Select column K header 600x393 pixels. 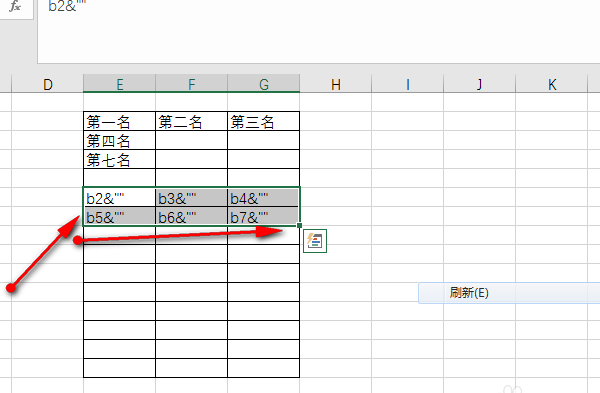(551, 84)
